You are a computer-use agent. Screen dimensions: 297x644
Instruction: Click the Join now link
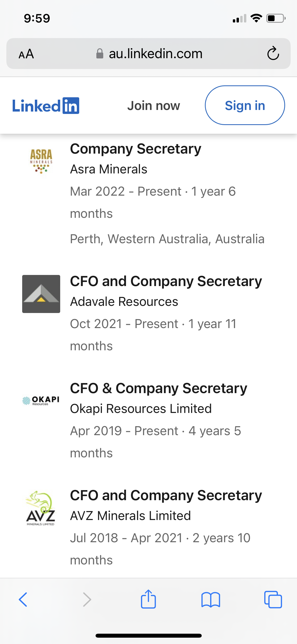click(153, 106)
